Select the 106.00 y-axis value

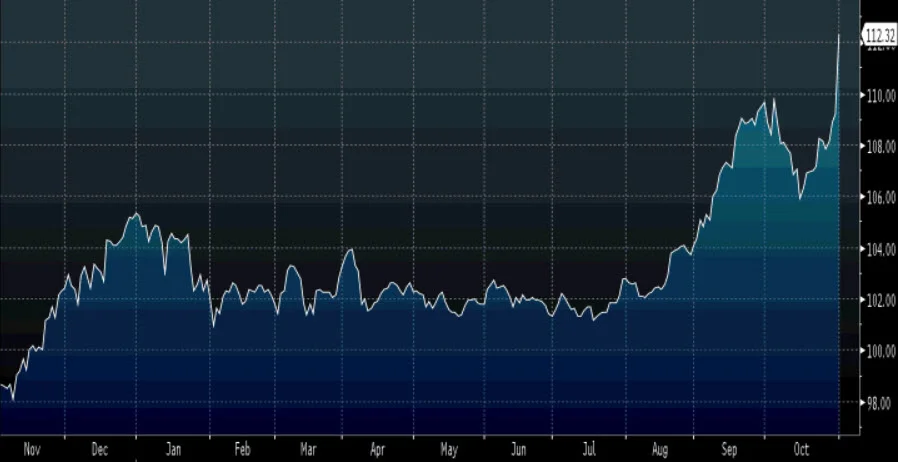click(881, 198)
